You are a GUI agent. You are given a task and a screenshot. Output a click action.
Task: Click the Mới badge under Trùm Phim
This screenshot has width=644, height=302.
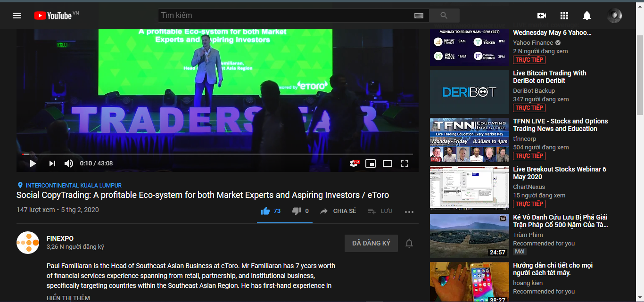pyautogui.click(x=519, y=252)
